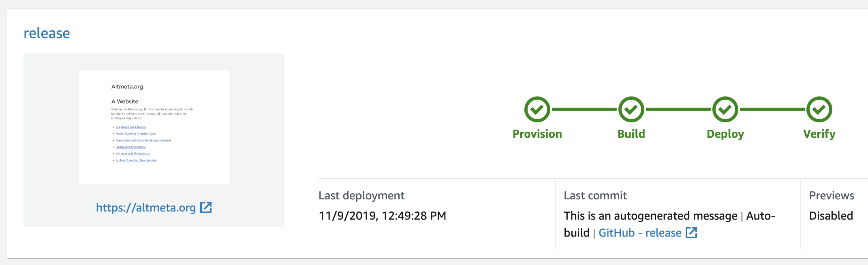Click the Beginning Log Cleanup link in preview

point(130,126)
